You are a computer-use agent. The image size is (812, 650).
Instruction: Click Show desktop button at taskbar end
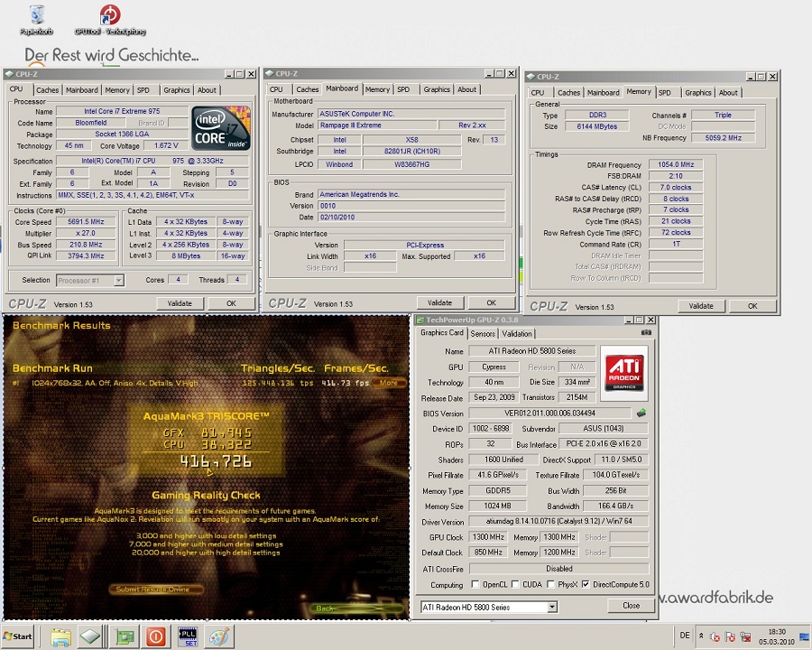tap(806, 636)
